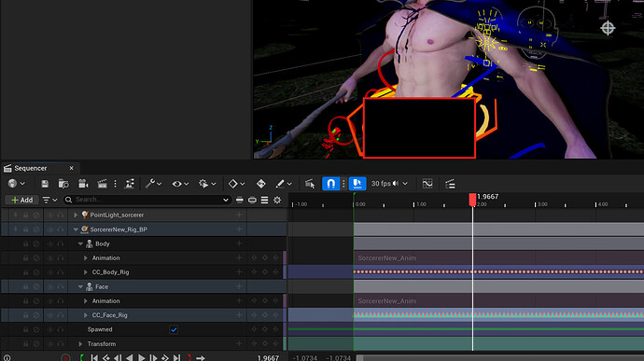The height and width of the screenshot is (361, 644).
Task: Expand the Transform track
Action: (x=80, y=344)
